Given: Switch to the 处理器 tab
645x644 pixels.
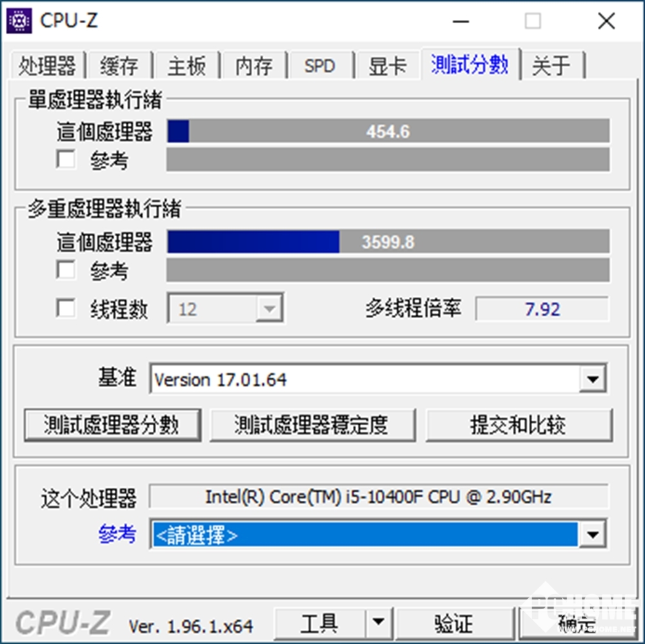Looking at the screenshot, I should pos(48,65).
